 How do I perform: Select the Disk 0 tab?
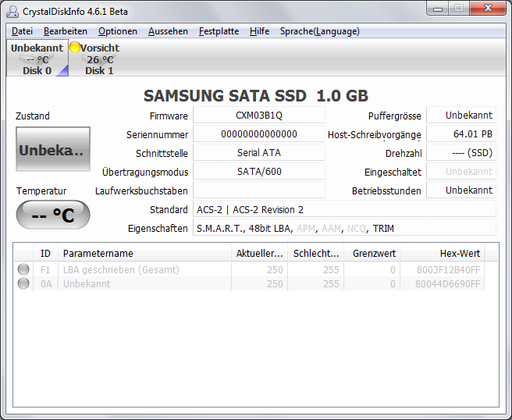point(37,58)
